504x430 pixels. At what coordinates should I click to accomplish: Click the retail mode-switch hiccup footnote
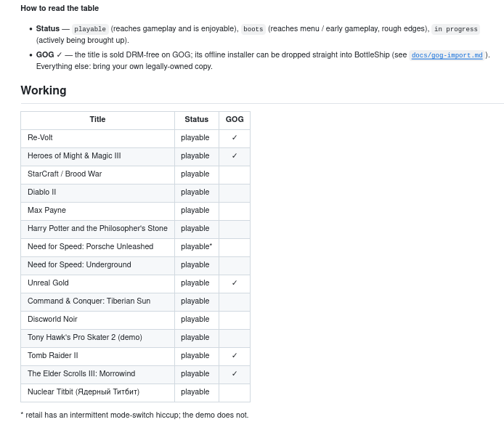134,415
